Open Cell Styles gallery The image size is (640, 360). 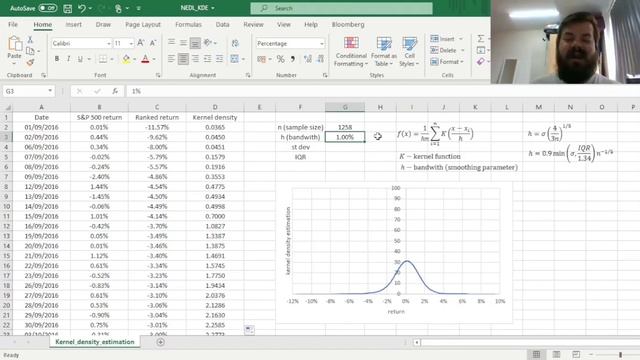[x=409, y=51]
